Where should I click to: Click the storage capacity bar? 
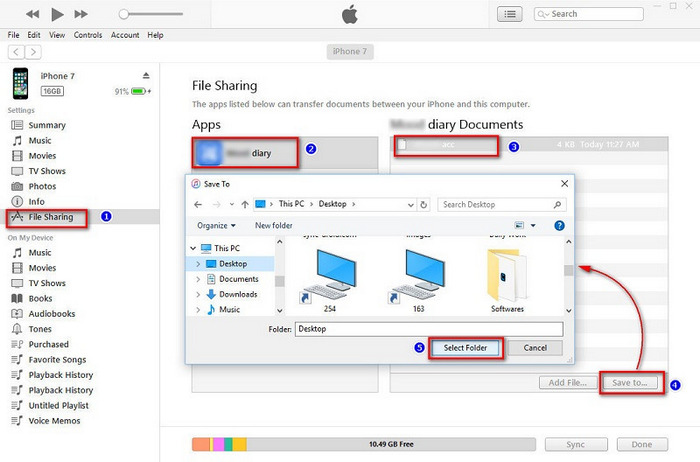tap(364, 444)
